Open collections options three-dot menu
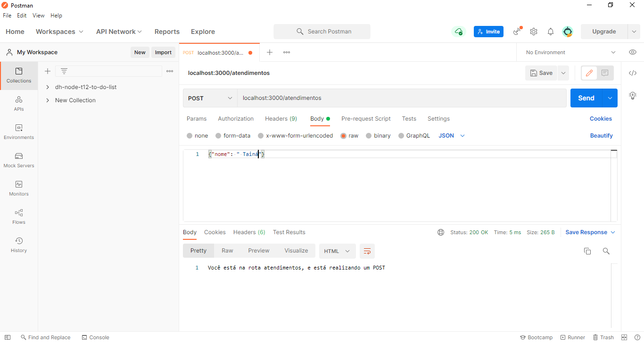 click(x=170, y=71)
